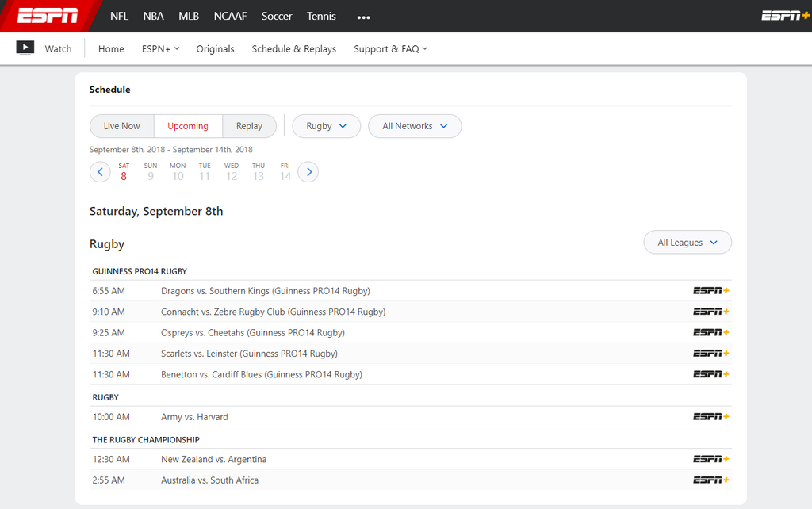Expand the ESPN+ submenu

tap(160, 48)
